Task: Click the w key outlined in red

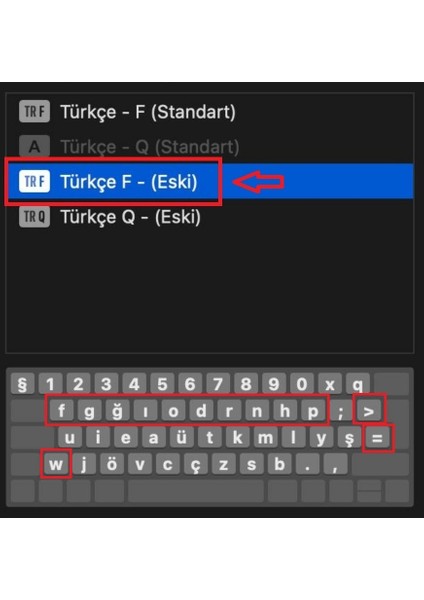Action: tap(56, 464)
